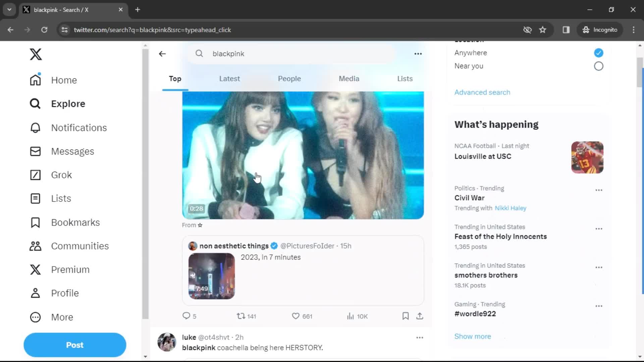Screen dimensions: 644x362
Task: Open Nikki Haley trending link
Action: (x=510, y=208)
